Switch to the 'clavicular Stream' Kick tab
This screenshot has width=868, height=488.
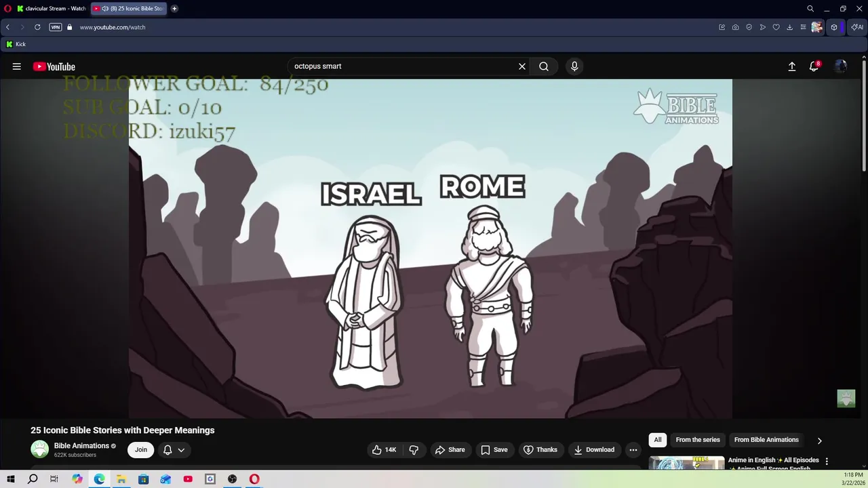click(52, 9)
